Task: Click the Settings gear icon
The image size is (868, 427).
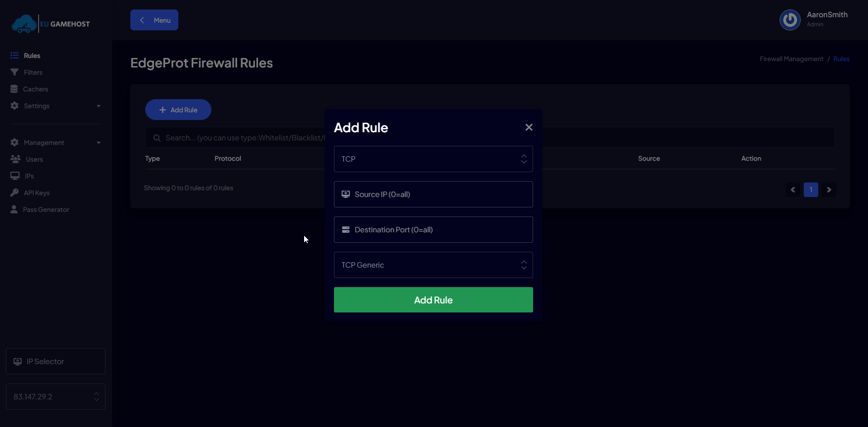Action: [14, 106]
